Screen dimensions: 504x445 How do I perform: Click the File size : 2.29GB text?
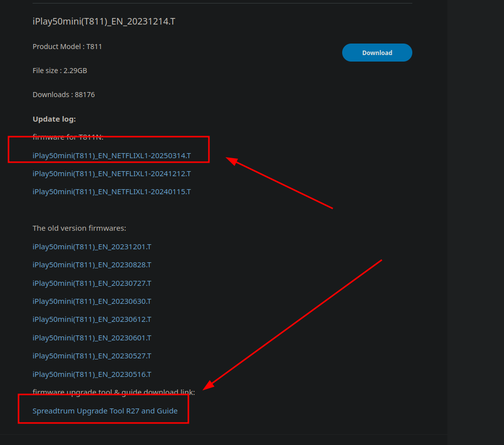click(60, 71)
